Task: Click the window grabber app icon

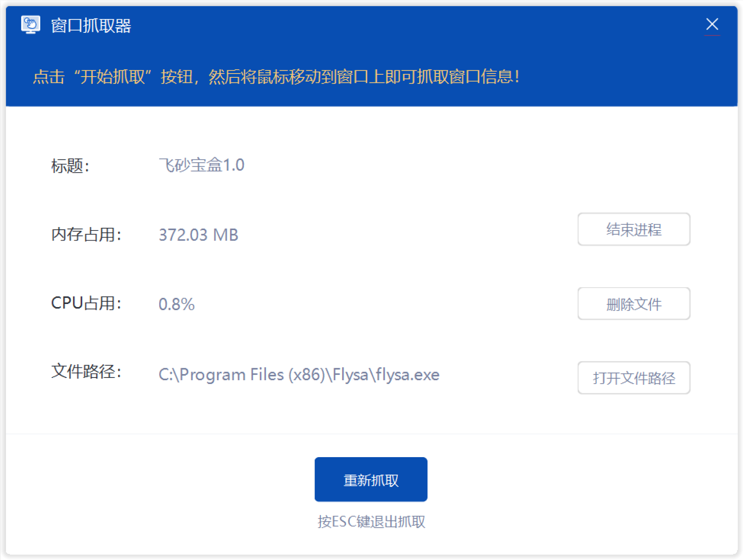Action: (31, 25)
